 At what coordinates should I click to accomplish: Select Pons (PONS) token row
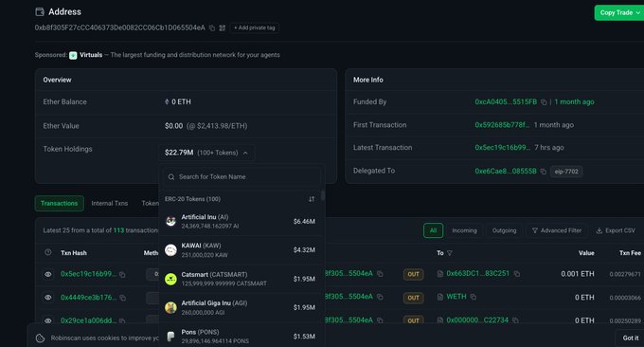pyautogui.click(x=241, y=337)
